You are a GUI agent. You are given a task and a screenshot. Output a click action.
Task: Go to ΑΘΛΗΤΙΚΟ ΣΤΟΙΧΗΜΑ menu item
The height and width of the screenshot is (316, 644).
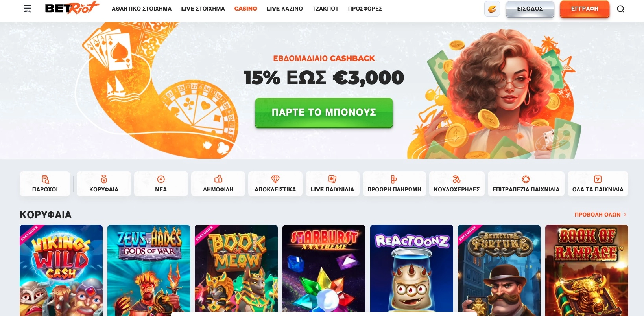142,9
